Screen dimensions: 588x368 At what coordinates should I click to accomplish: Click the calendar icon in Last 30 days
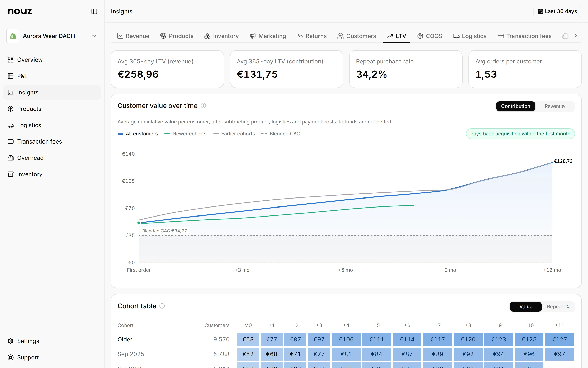click(x=540, y=11)
